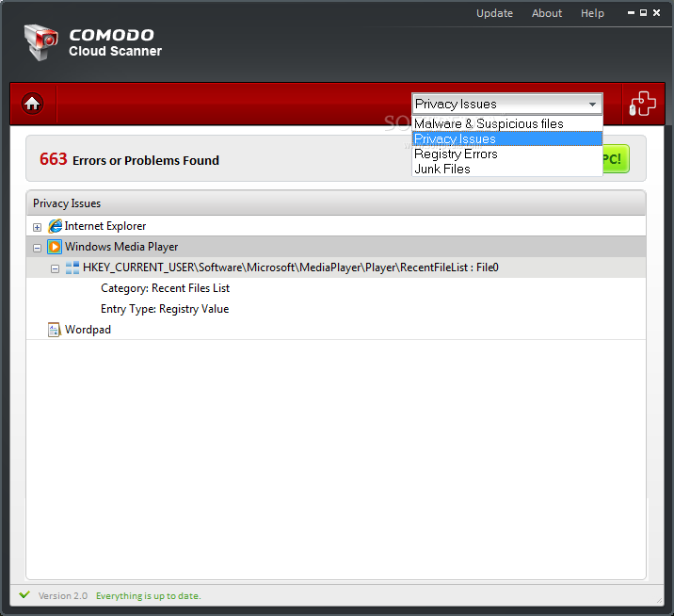Open the Help menu

click(x=592, y=13)
